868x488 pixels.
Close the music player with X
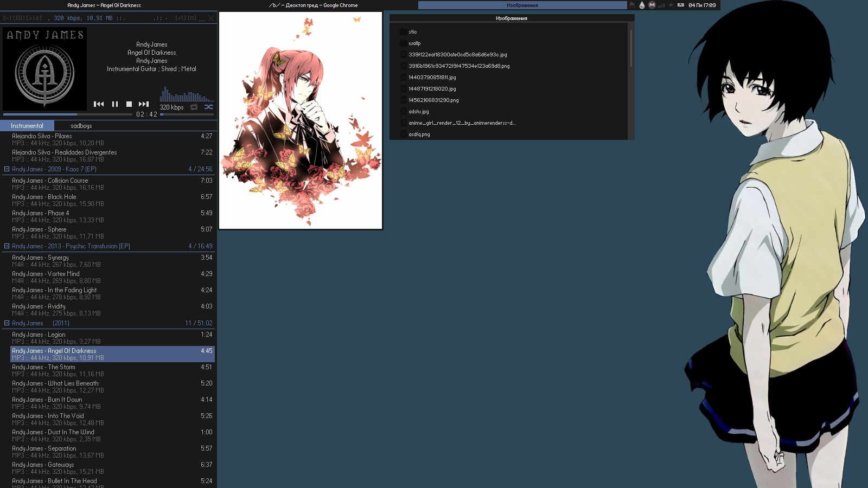tap(212, 18)
